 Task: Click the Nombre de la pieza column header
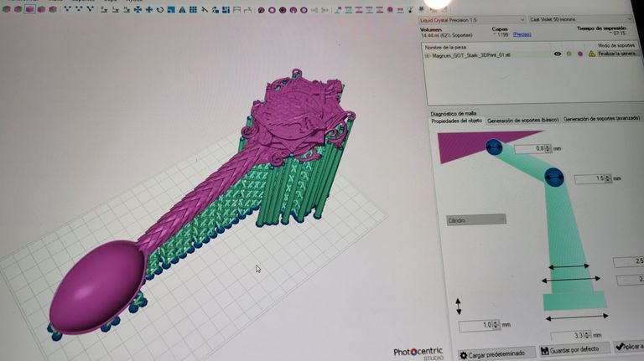[x=445, y=47]
